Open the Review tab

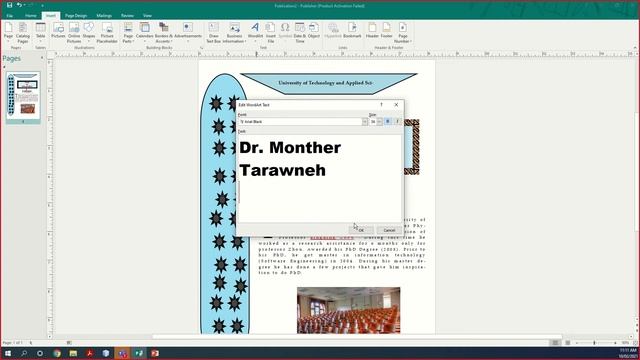127,16
